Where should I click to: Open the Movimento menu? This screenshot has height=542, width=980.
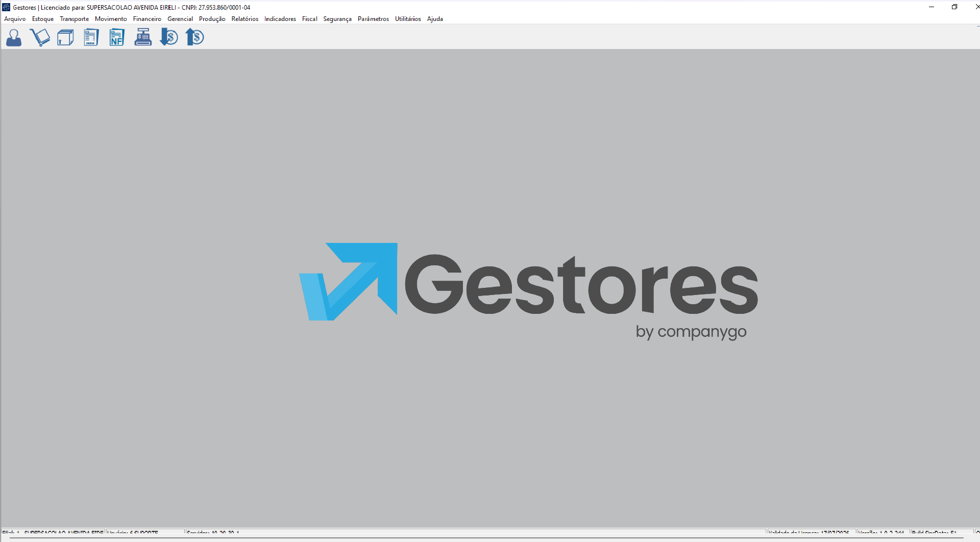click(111, 19)
